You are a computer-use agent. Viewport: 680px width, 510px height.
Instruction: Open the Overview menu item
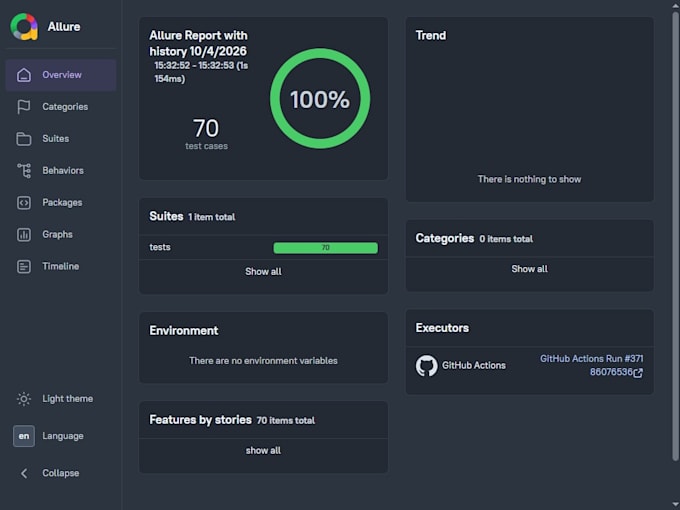pos(61,75)
